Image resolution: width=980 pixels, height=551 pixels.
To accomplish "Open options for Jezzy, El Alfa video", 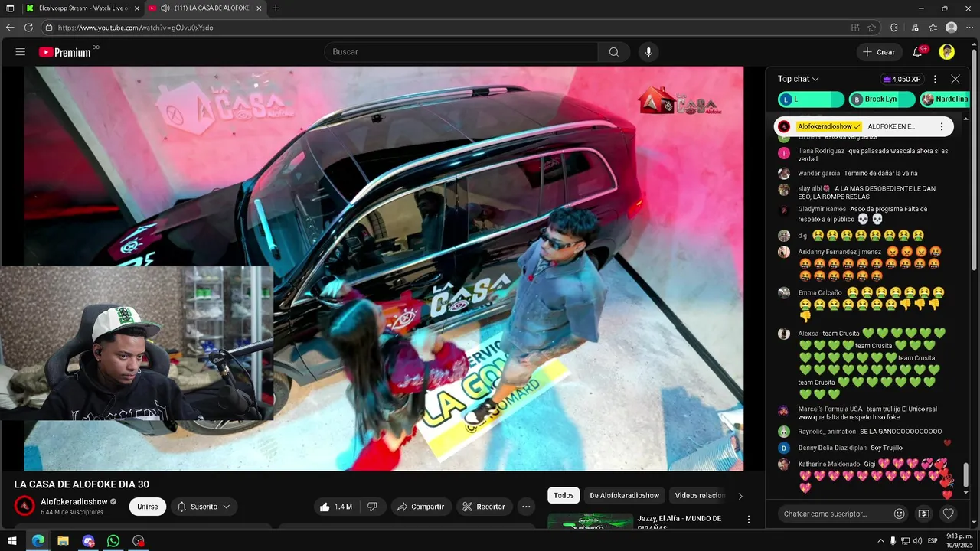I will click(x=748, y=520).
